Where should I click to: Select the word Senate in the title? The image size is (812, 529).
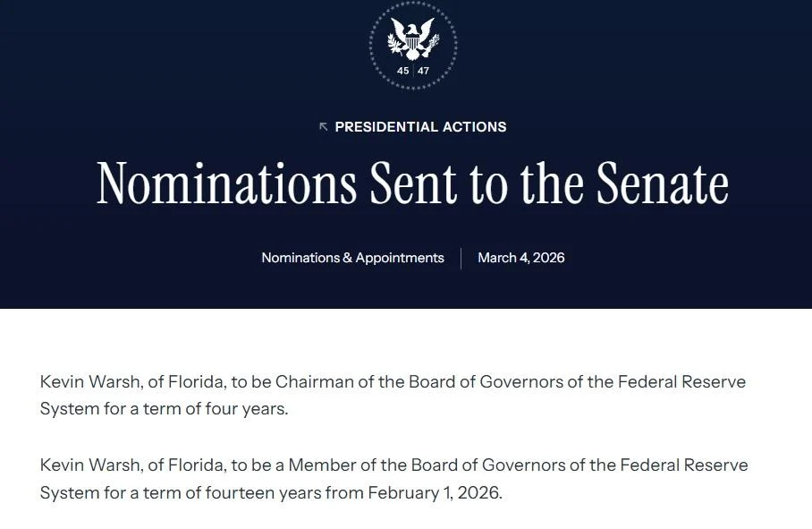tap(662, 183)
